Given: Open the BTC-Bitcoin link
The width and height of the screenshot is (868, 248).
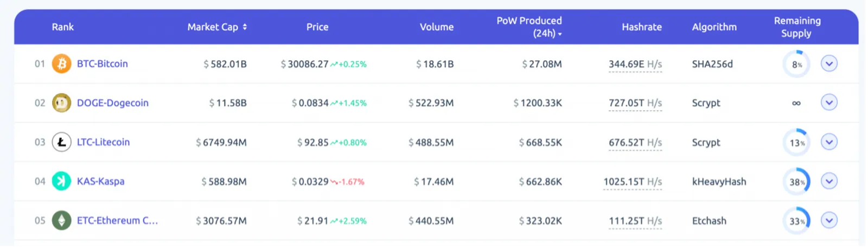Looking at the screenshot, I should pos(103,63).
